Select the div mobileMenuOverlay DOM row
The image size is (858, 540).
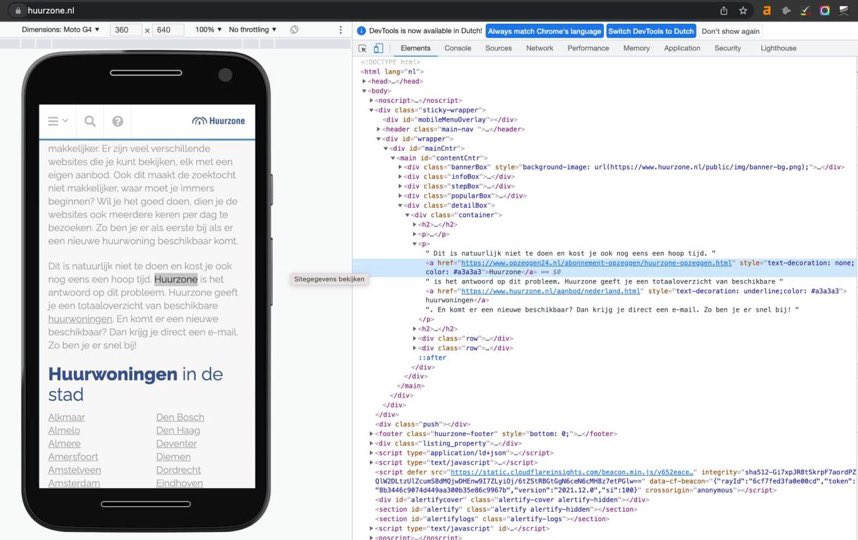pyautogui.click(x=451, y=119)
